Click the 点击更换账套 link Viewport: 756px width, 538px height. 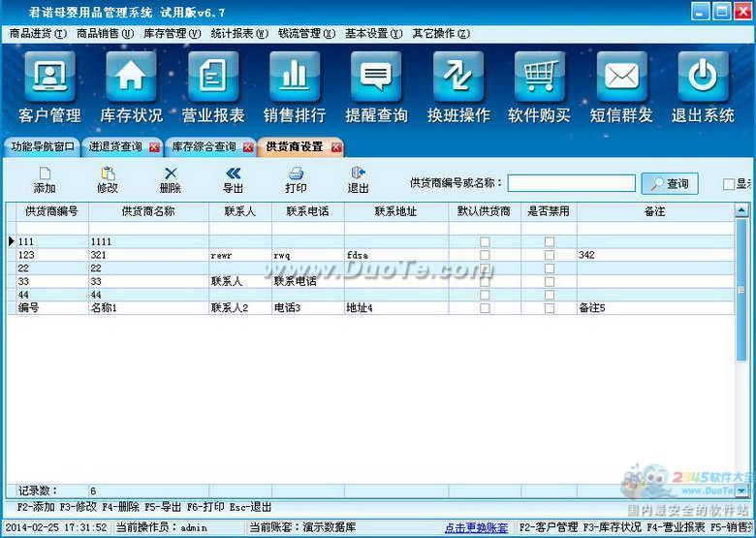(x=476, y=528)
